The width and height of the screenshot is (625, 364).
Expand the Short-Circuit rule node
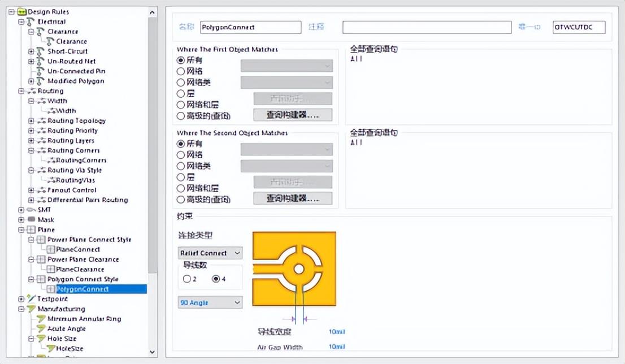(x=32, y=51)
